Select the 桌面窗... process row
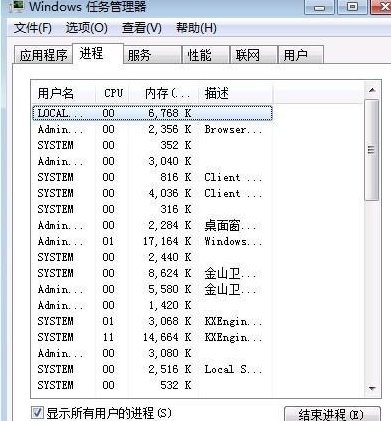 153,225
